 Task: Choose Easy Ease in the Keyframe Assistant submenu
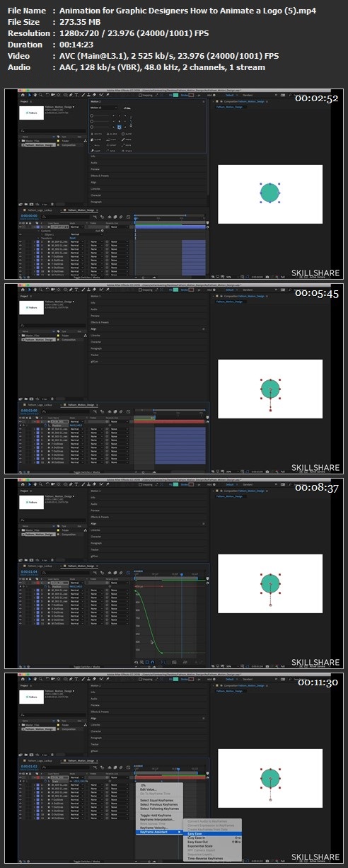(195, 834)
